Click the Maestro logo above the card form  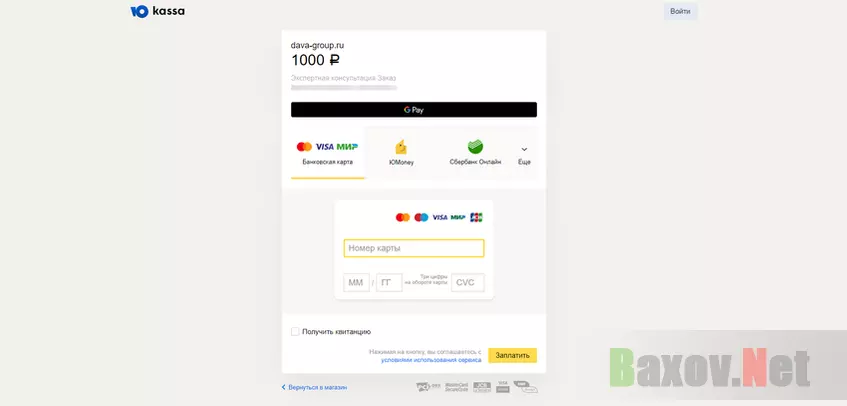(421, 217)
